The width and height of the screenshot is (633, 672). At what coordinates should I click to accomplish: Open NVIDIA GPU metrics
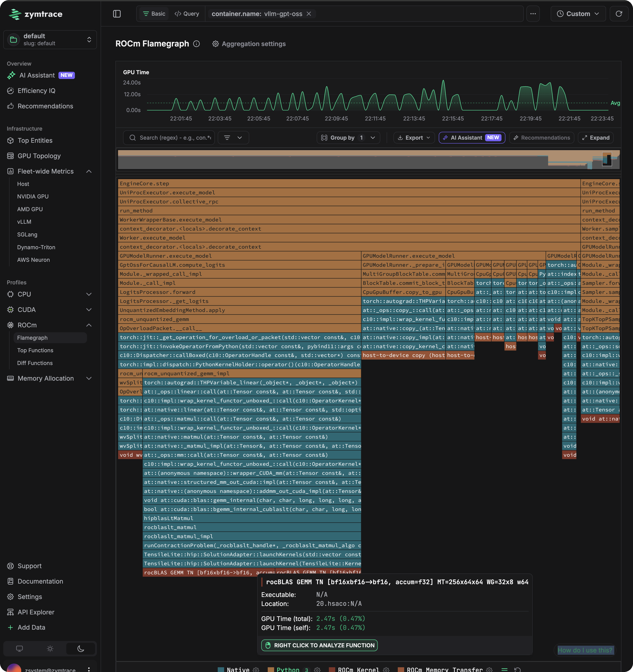pyautogui.click(x=33, y=196)
